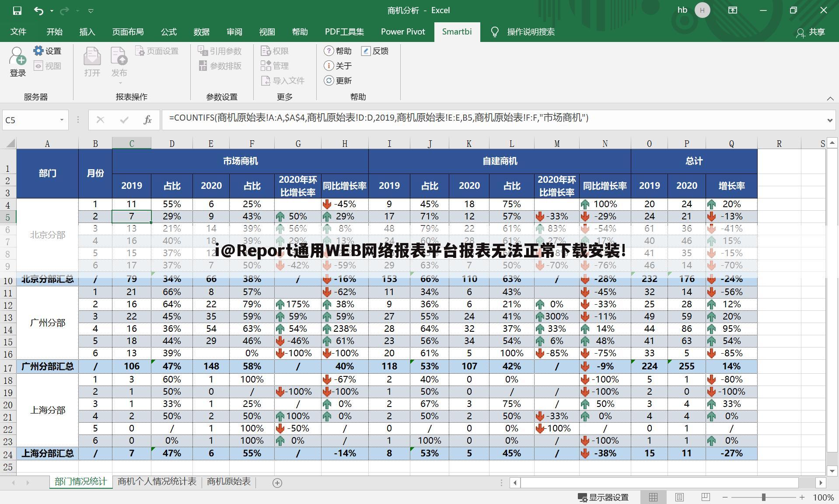Select the 打开 report icon
839x504 pixels.
click(x=91, y=61)
